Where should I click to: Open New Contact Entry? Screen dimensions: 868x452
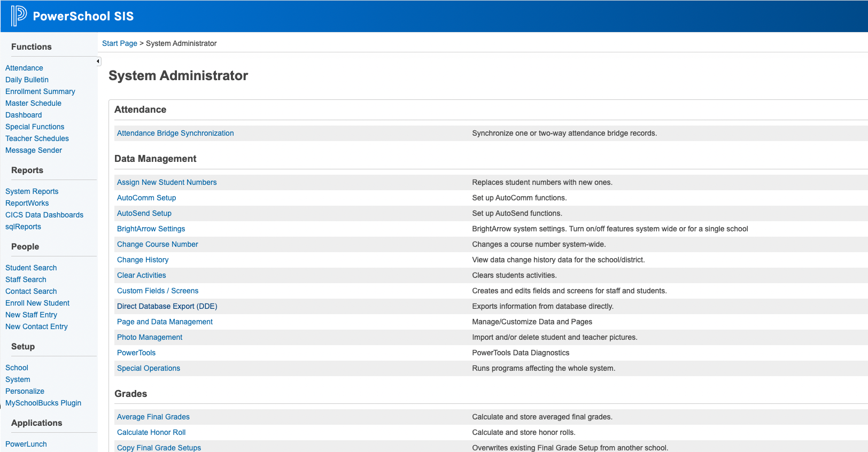(36, 326)
